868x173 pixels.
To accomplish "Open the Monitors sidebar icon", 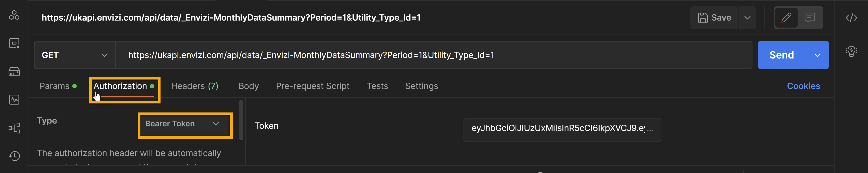I will click(x=14, y=100).
